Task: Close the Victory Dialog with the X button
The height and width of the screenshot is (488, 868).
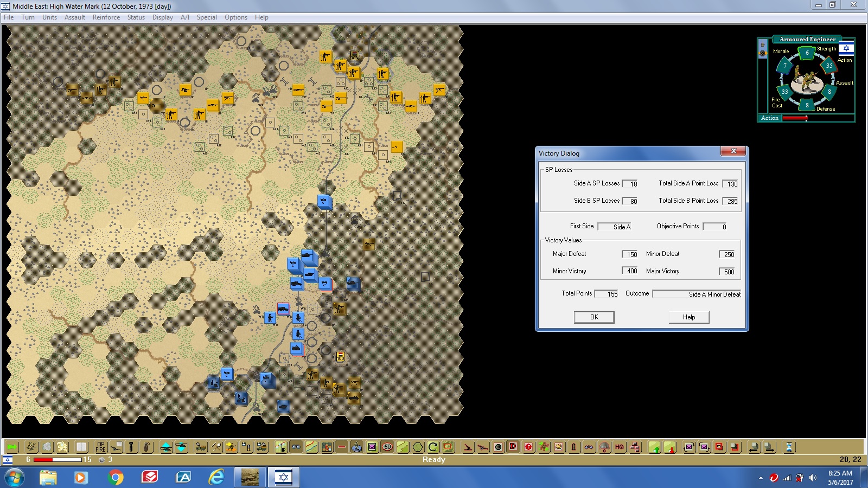Action: click(x=733, y=151)
